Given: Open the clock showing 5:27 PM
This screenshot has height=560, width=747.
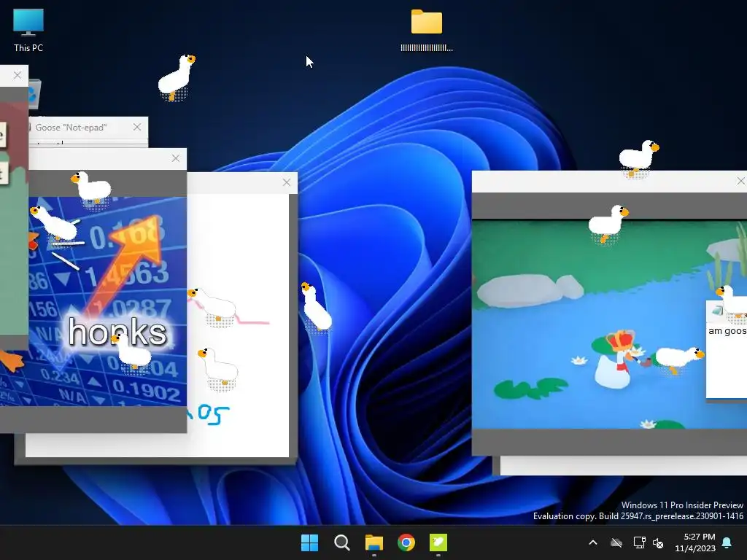Looking at the screenshot, I should 694,542.
